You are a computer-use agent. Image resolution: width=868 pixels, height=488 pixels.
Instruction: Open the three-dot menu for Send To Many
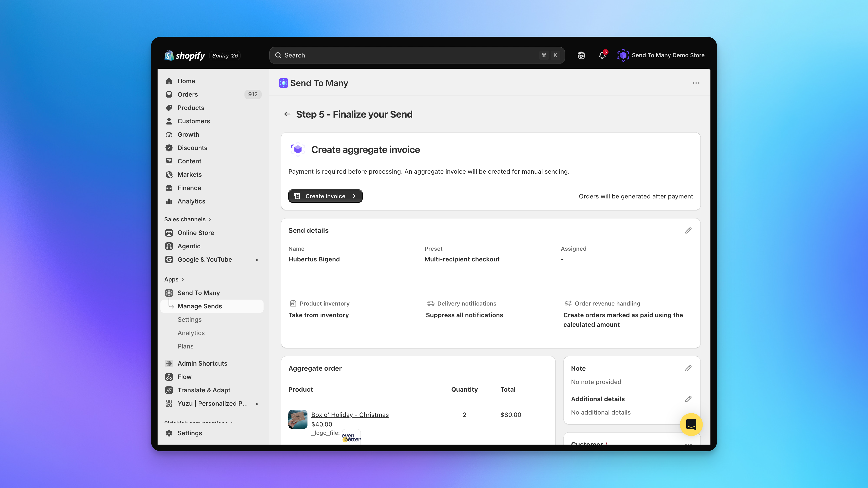[x=696, y=83]
